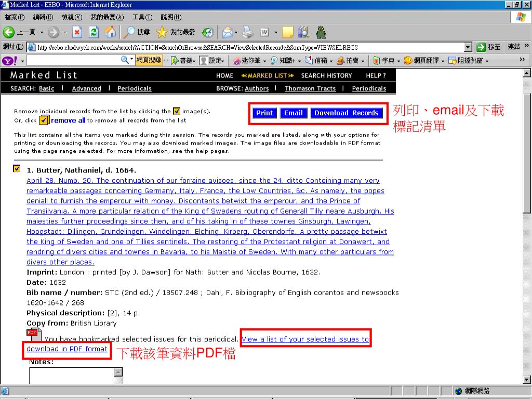The width and height of the screenshot is (532, 399).
Task: Click the Download Records button
Action: 347,113
